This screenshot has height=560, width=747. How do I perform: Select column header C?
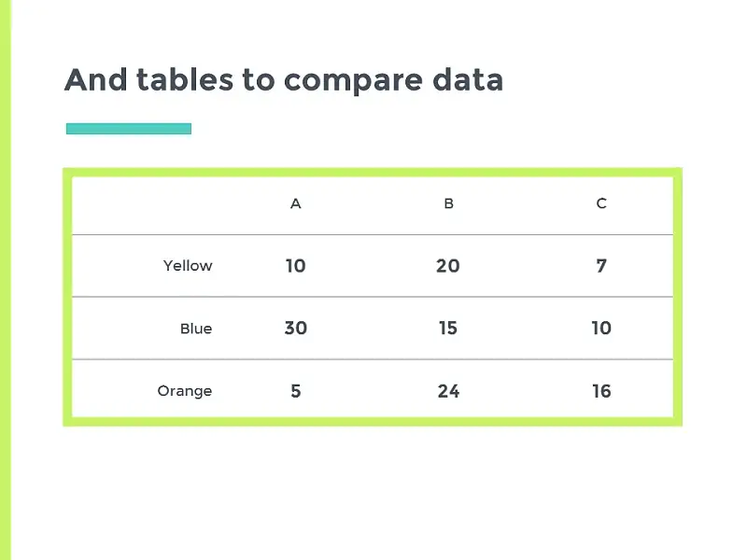coord(601,203)
